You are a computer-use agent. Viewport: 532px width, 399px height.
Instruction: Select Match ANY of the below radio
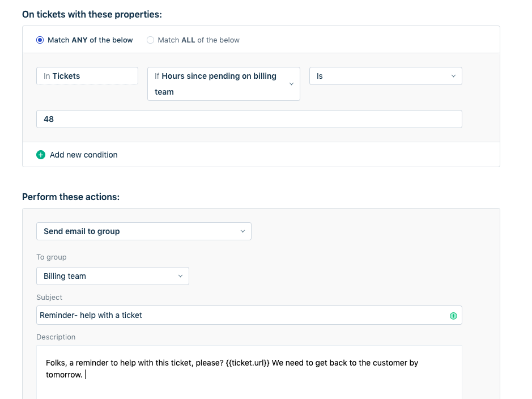[x=40, y=40]
